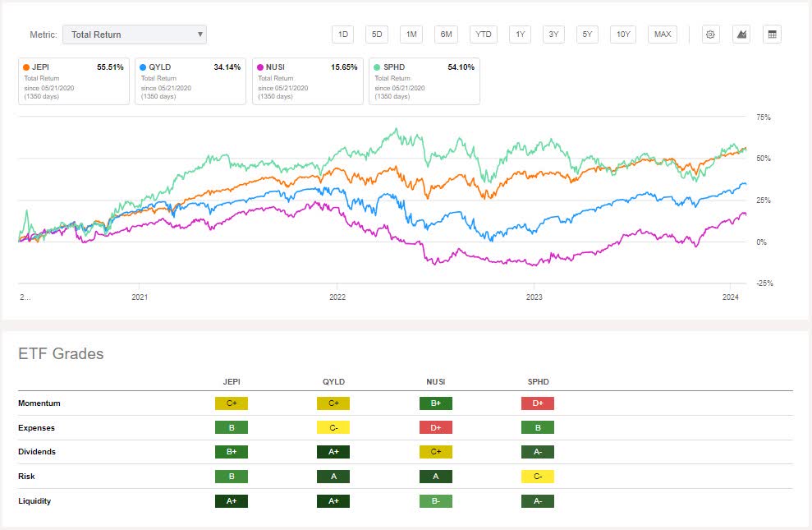The width and height of the screenshot is (812, 530).
Task: Choose the 1M time range
Action: click(x=411, y=35)
